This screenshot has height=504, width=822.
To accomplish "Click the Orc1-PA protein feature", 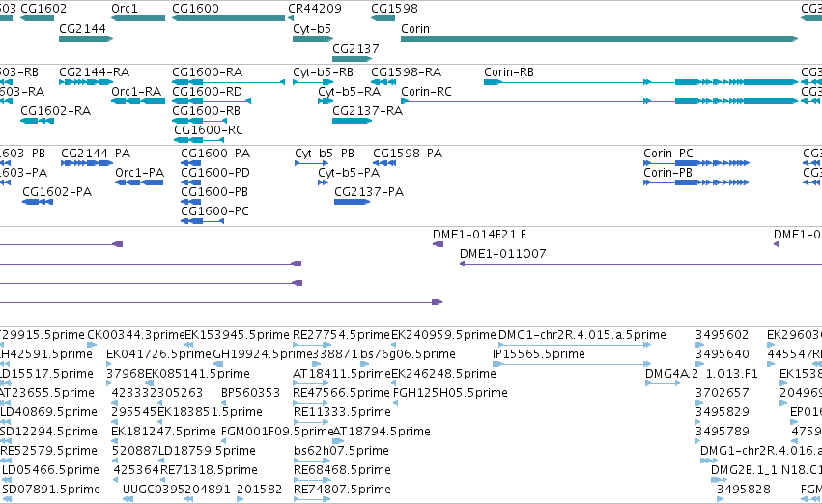I will point(139,182).
